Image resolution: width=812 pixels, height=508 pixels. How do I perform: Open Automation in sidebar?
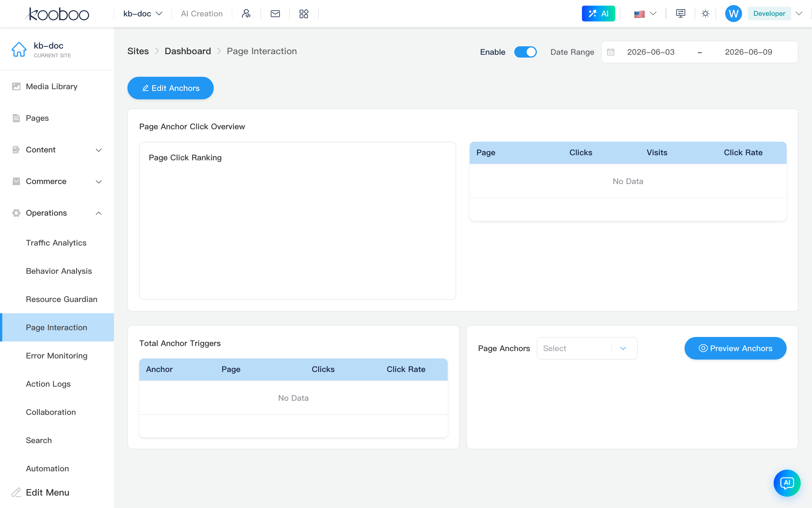pos(47,468)
